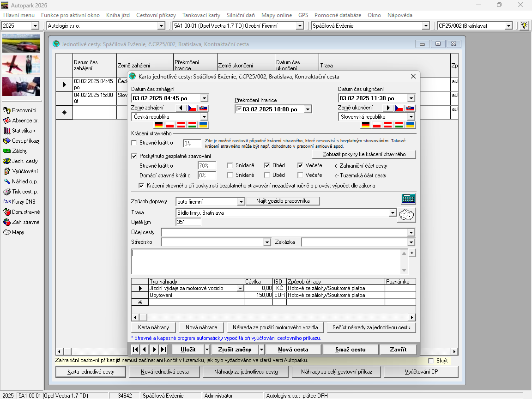Click the fuel pump thumbnail image
The height and width of the screenshot is (399, 532).
pos(21,86)
